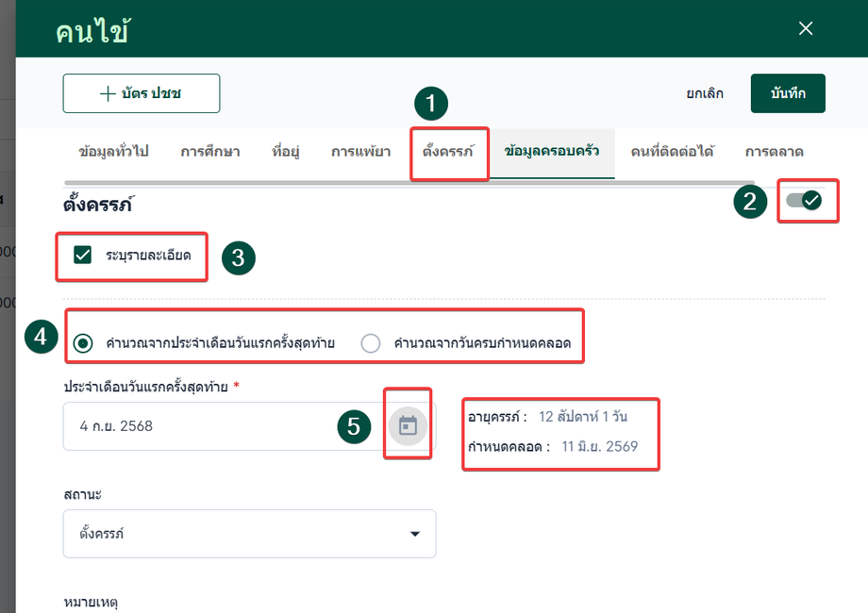Select คำนวณจากประจำเดือนวันแรกครั้งสุดท้าย radio option

click(83, 343)
